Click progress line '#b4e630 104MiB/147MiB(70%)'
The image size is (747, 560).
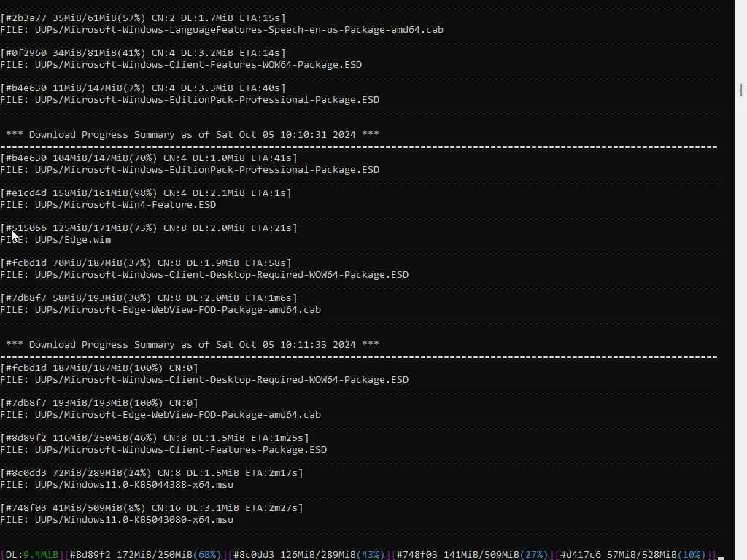tap(149, 158)
